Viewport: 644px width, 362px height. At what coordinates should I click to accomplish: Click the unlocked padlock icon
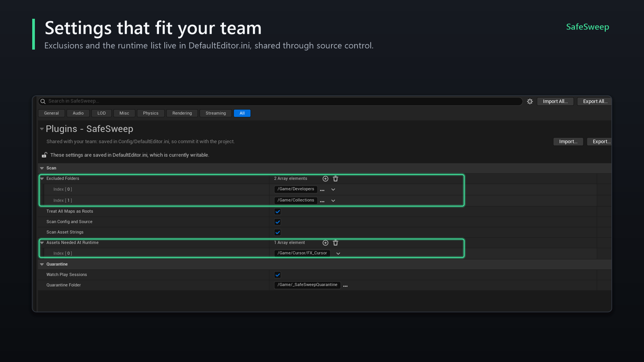[x=44, y=155]
